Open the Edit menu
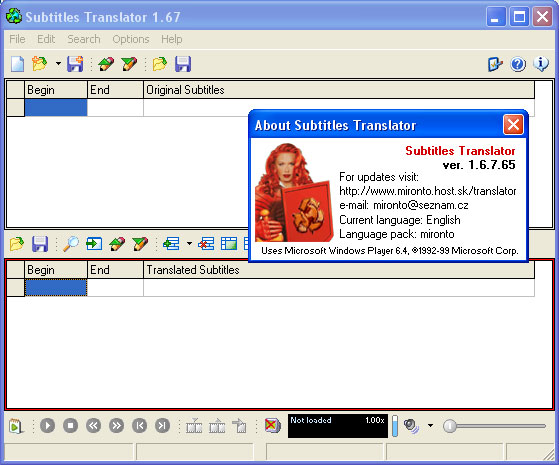559x465 pixels. pos(46,39)
